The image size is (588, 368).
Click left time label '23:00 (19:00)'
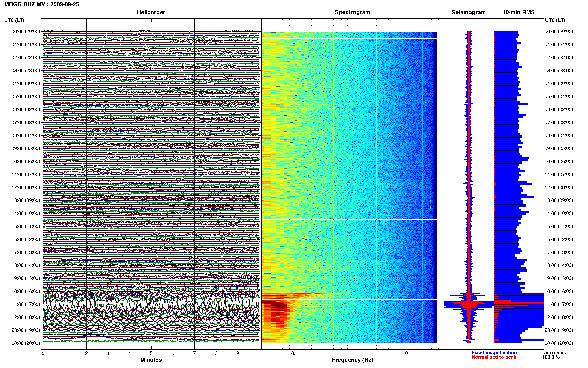point(26,330)
